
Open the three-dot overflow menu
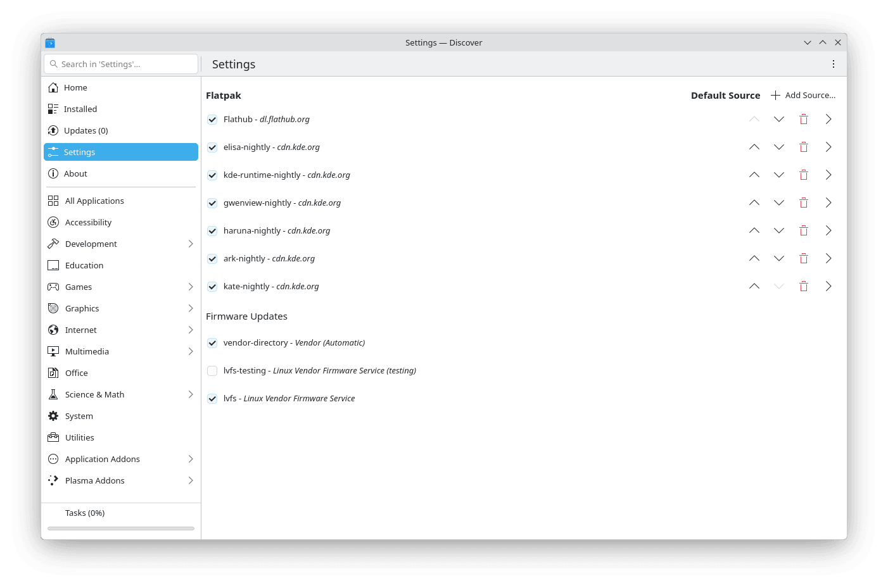[834, 64]
